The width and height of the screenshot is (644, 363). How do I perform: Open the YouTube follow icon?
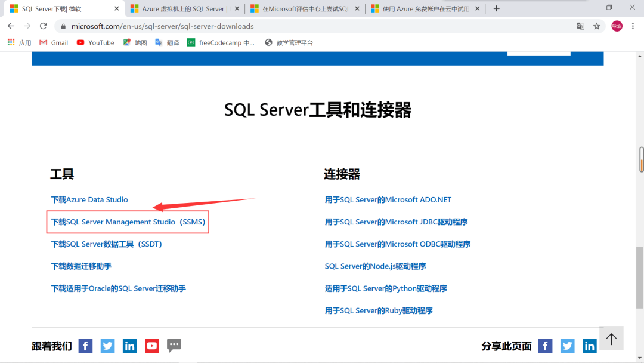pos(152,346)
